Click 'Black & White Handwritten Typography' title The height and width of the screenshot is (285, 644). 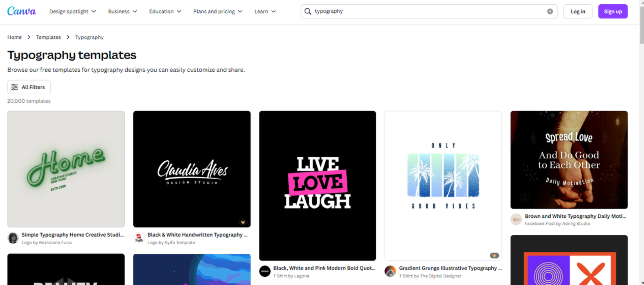pos(198,235)
